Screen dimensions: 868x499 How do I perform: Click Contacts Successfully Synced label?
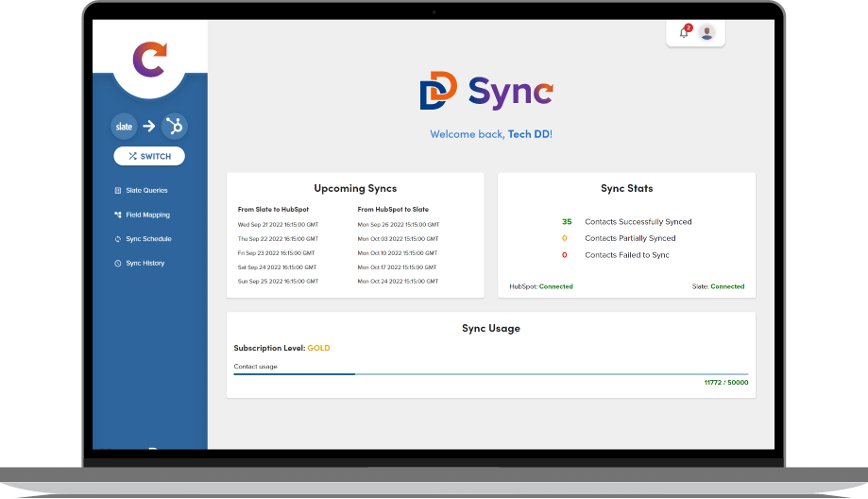coord(638,221)
